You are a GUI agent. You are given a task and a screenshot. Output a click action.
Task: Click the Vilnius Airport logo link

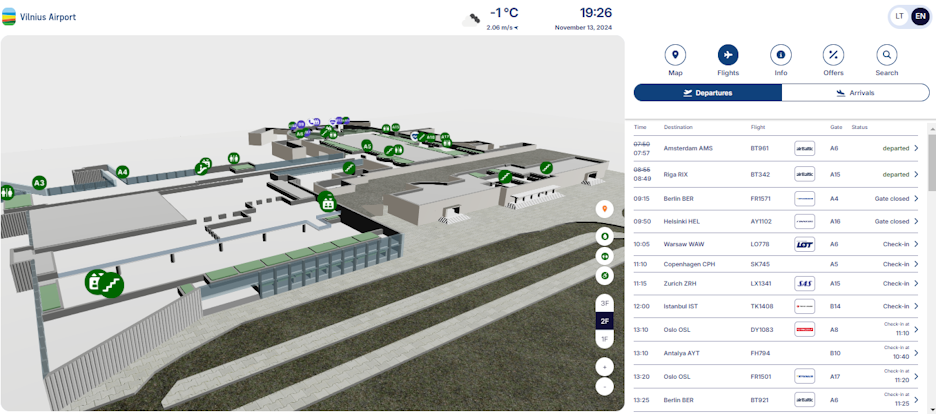tap(40, 16)
